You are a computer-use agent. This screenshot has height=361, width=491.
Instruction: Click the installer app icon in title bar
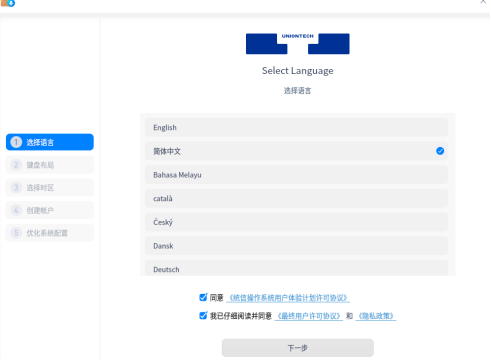pyautogui.click(x=8, y=3)
